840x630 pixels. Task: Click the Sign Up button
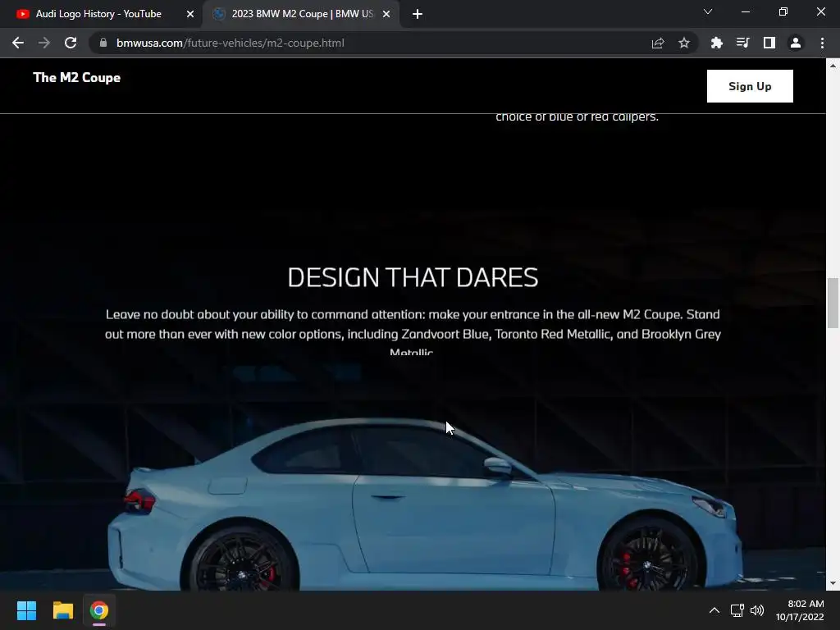coord(750,86)
